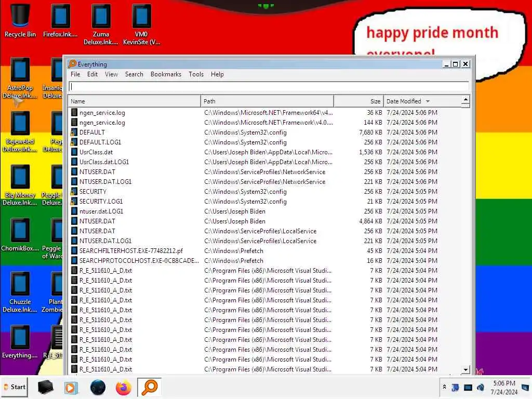The image size is (532, 399).
Task: Open the Help menu
Action: (217, 74)
